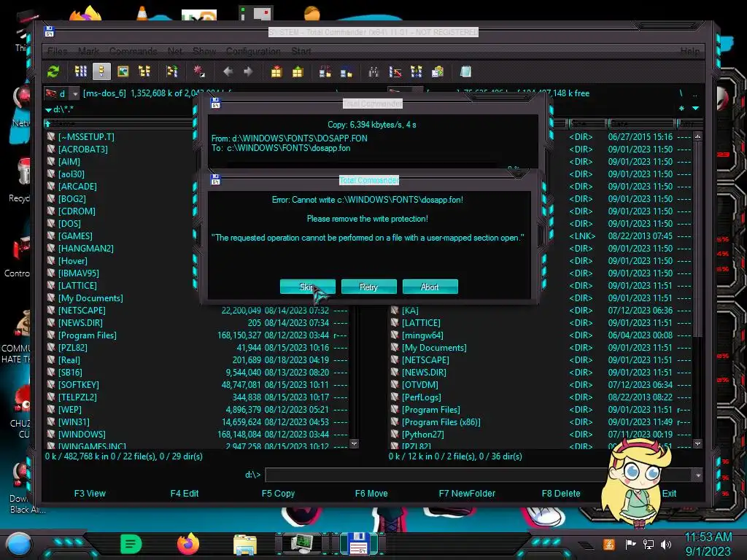747x560 pixels.
Task: Click the Pack files box icon
Action: tap(276, 72)
